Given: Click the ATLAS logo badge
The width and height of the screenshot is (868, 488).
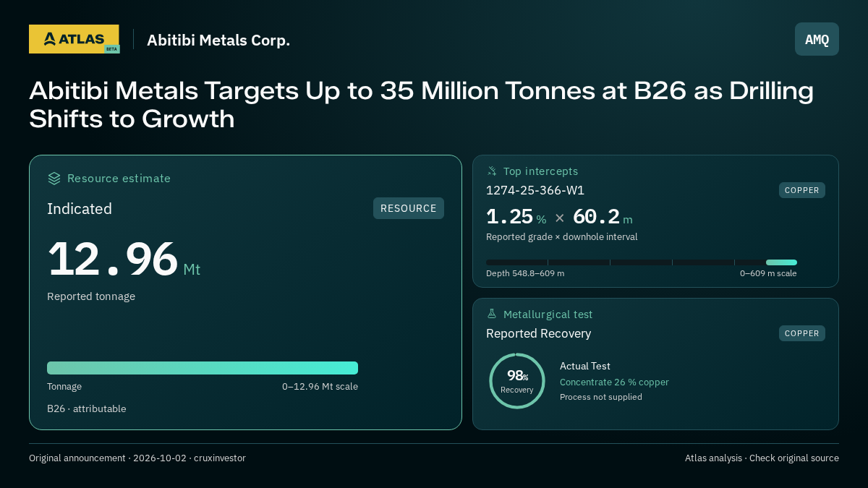Looking at the screenshot, I should coord(74,39).
